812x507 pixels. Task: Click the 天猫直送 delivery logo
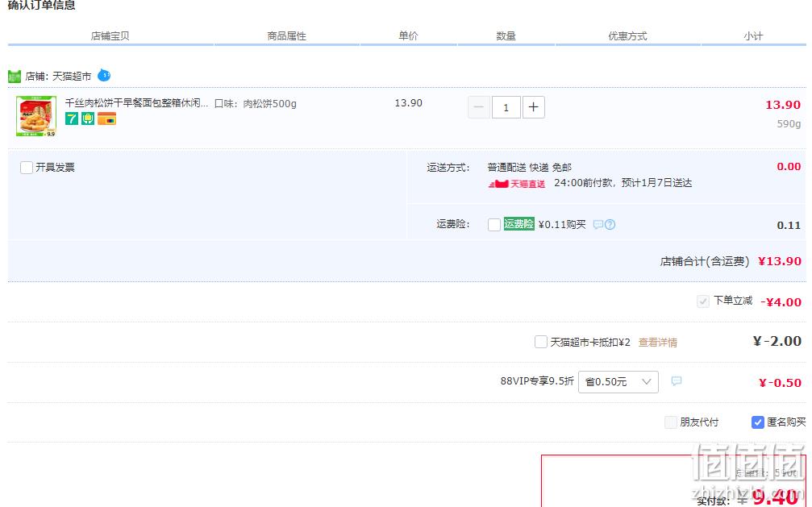click(517, 183)
